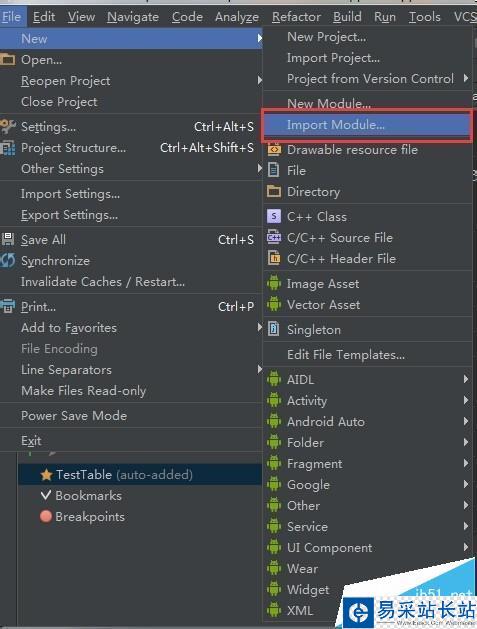Click the Save All floppy disk icon

point(8,239)
